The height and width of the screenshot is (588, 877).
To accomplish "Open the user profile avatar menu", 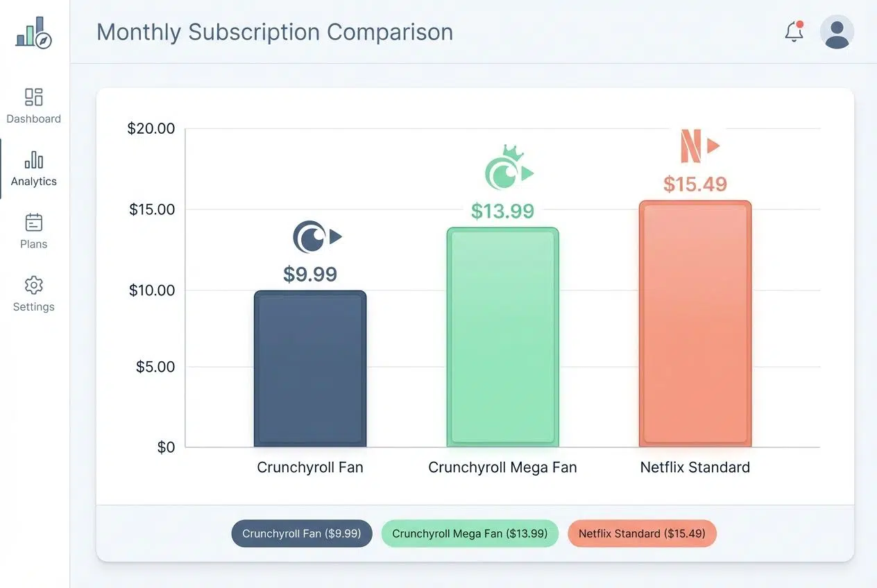I will tap(837, 32).
